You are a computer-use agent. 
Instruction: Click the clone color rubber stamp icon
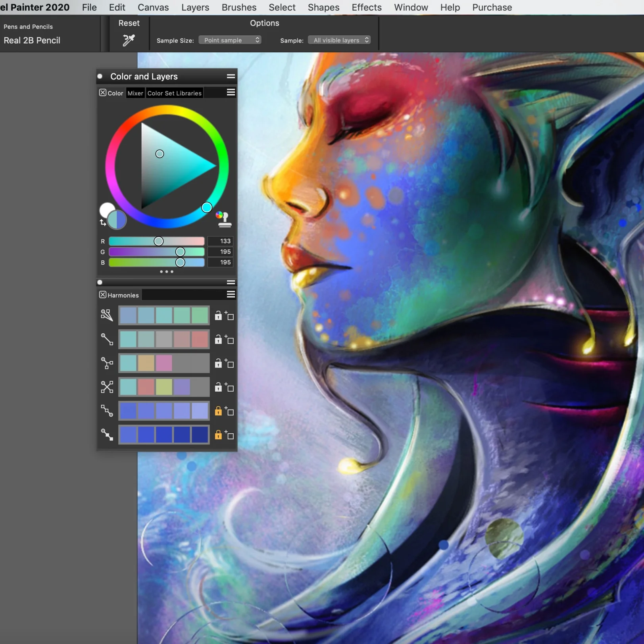coord(224,219)
